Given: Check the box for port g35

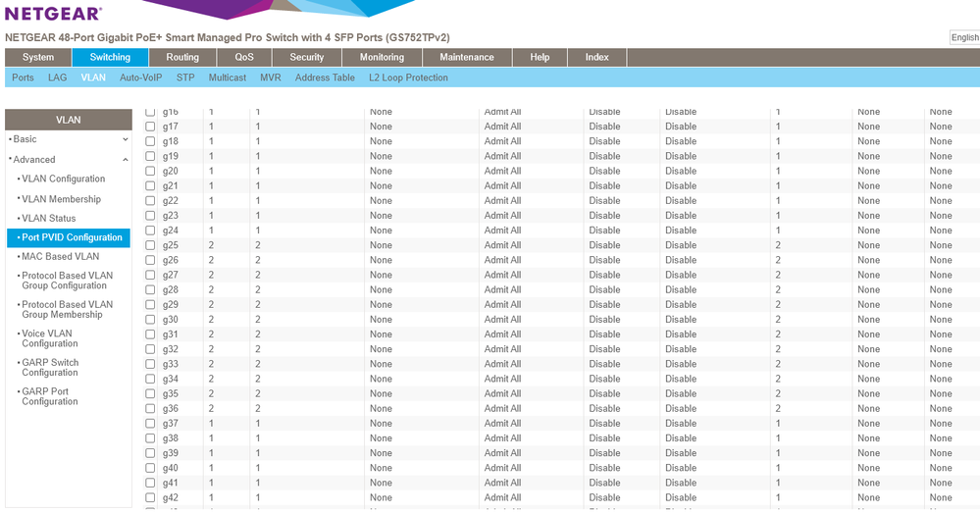Looking at the screenshot, I should tap(150, 393).
